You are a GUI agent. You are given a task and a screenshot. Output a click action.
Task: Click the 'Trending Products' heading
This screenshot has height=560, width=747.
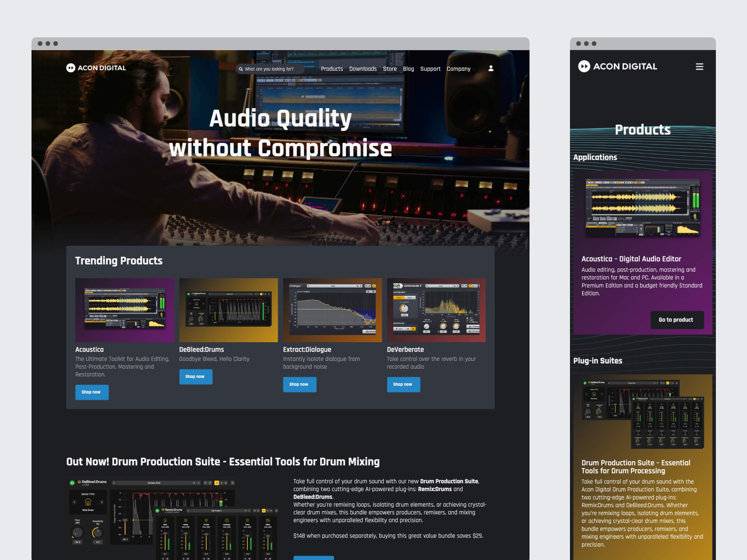(119, 261)
